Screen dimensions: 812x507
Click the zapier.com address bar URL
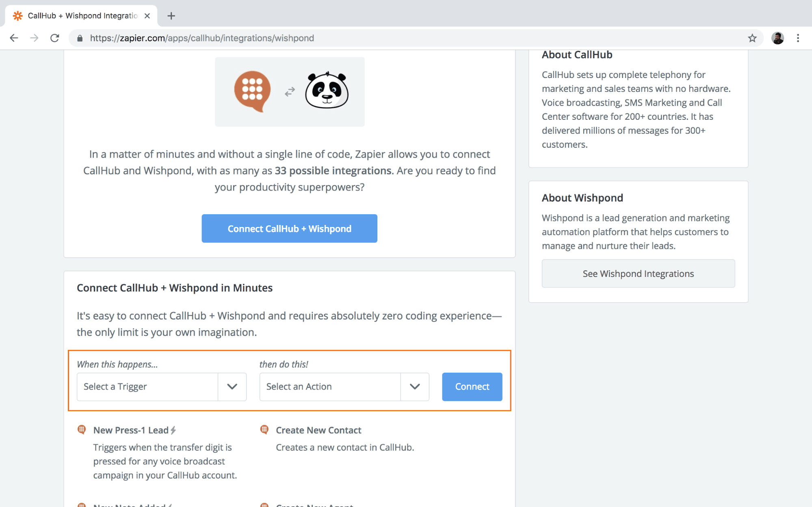point(202,38)
